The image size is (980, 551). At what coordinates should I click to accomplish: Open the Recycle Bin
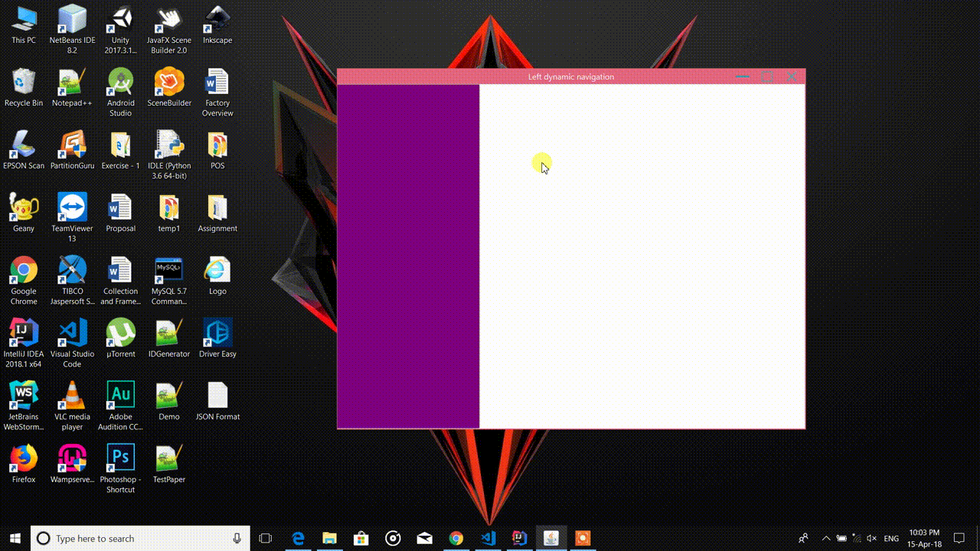click(x=23, y=82)
